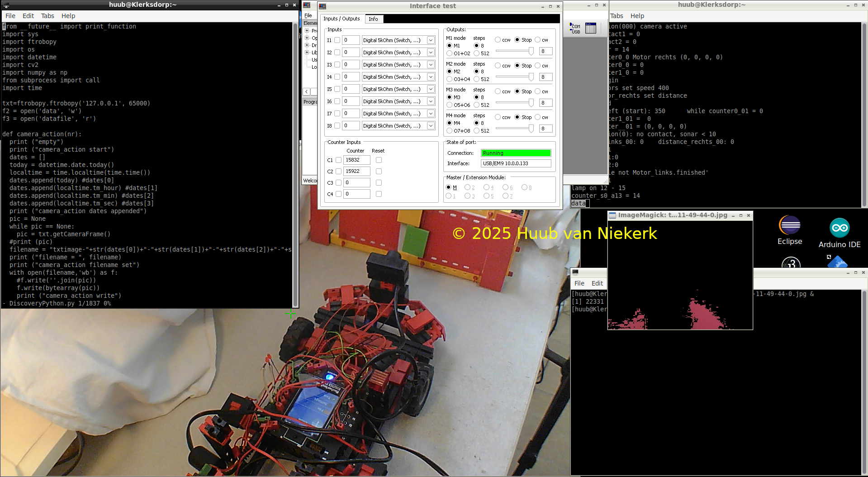This screenshot has height=477, width=868.
Task: Select Stop for motor M4
Action: [517, 117]
